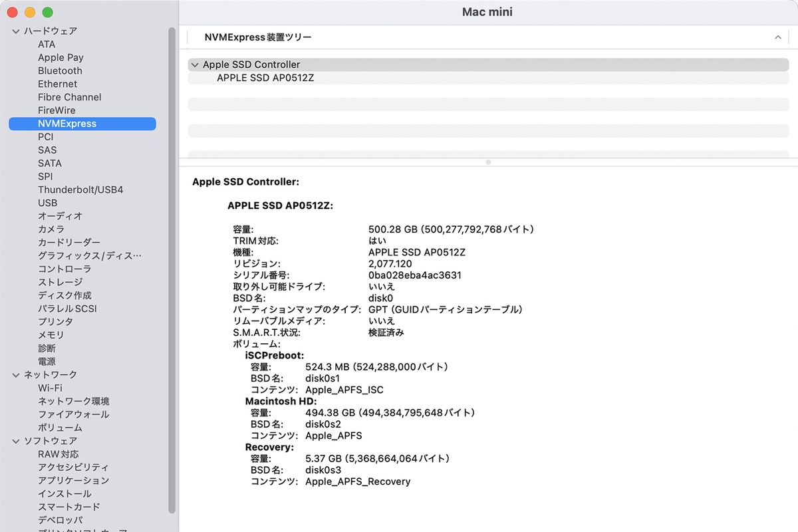Choose the USB sidebar item
This screenshot has height=532, width=798.
[47, 203]
